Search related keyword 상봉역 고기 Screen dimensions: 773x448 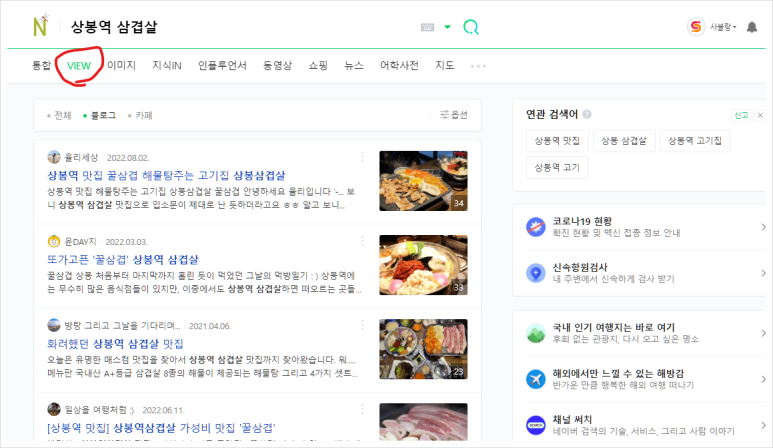(x=557, y=168)
